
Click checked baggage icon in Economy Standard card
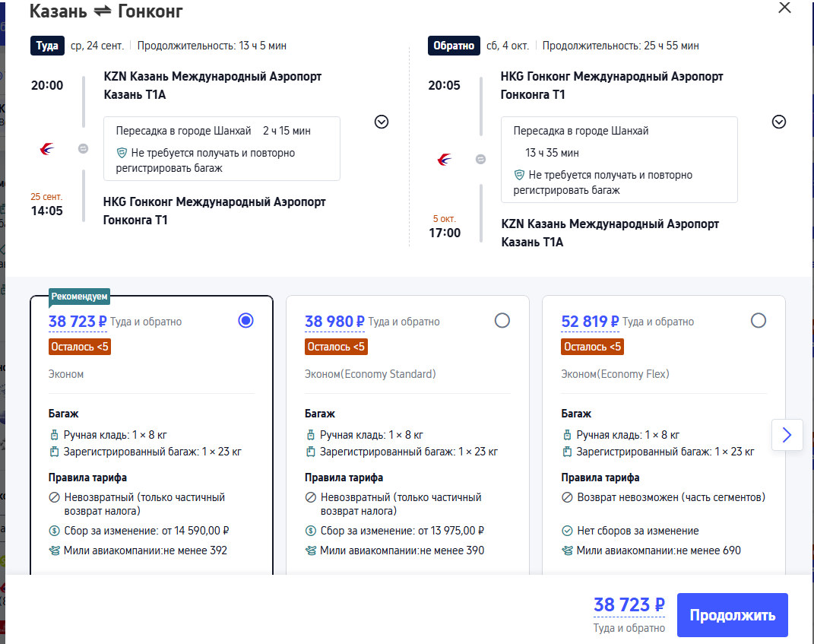[310, 452]
